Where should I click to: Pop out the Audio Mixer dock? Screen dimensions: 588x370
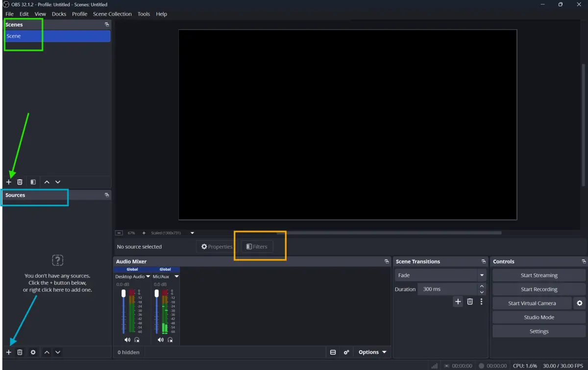[387, 261]
